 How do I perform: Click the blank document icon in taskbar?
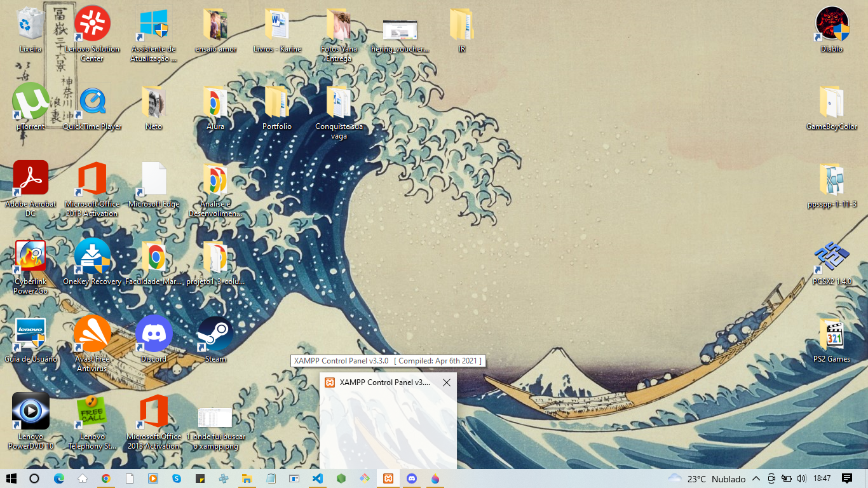click(x=130, y=478)
